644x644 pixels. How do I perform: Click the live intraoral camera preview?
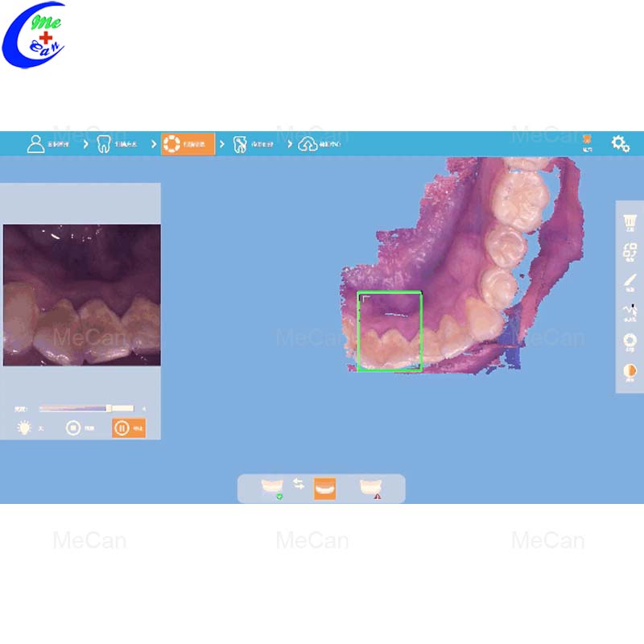point(81,295)
